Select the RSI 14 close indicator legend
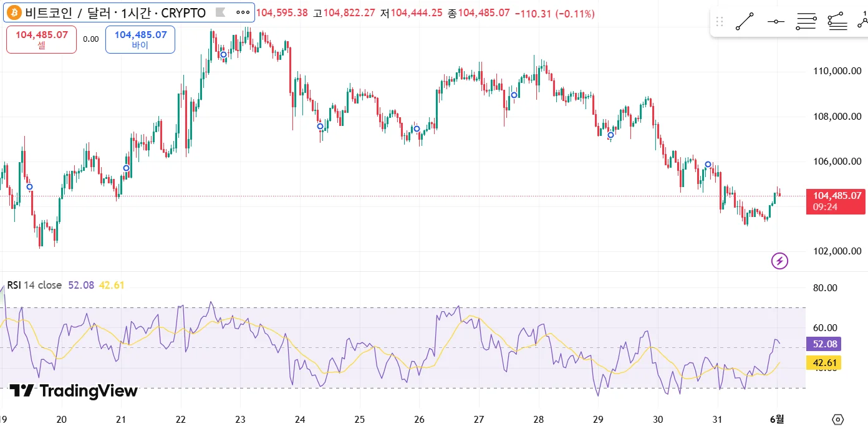Screen dimensions: 868x429 pyautogui.click(x=34, y=285)
